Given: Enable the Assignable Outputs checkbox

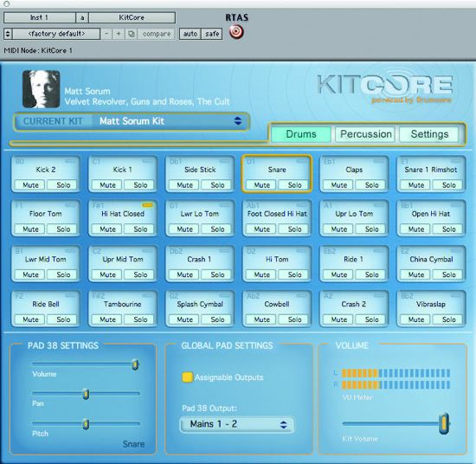Looking at the screenshot, I should click(187, 377).
